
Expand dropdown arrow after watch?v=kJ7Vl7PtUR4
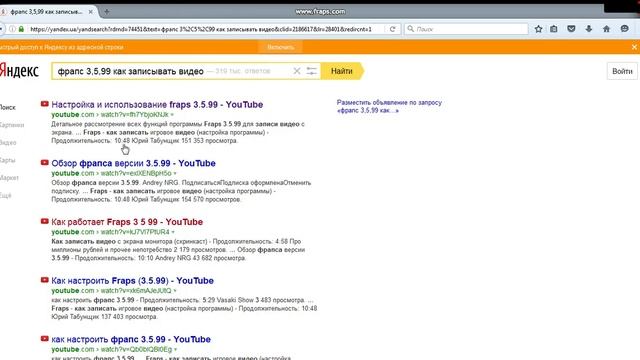pyautogui.click(x=173, y=233)
